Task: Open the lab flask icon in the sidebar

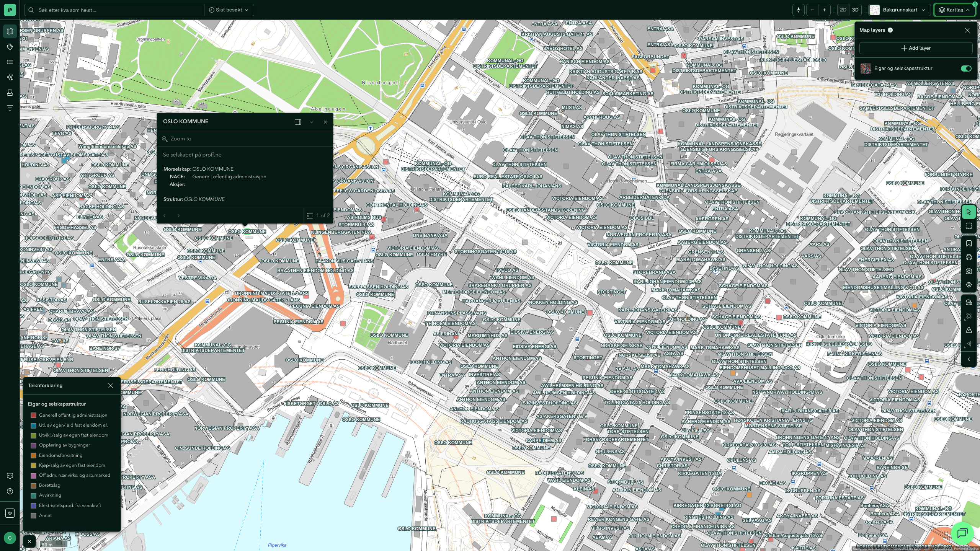Action: (10, 93)
